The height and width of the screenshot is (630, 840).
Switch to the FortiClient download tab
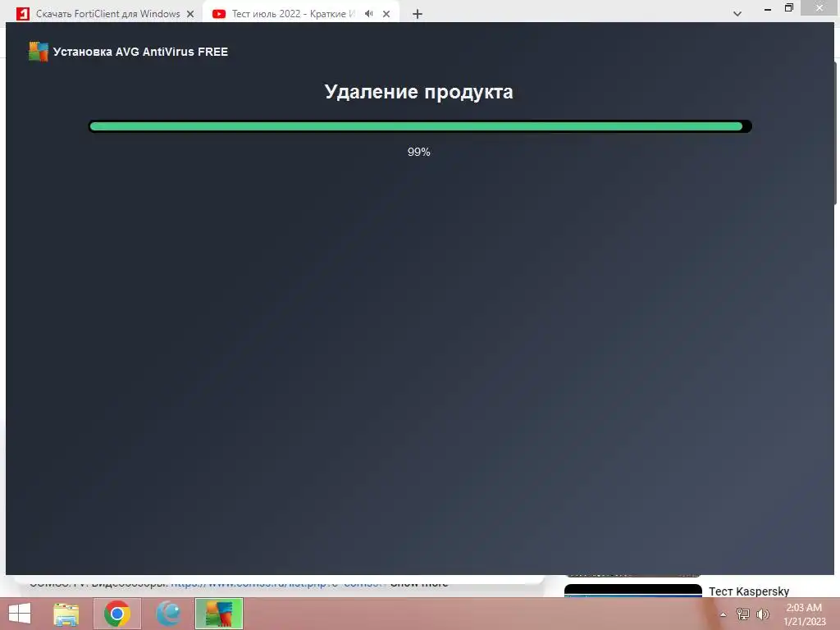(106, 13)
